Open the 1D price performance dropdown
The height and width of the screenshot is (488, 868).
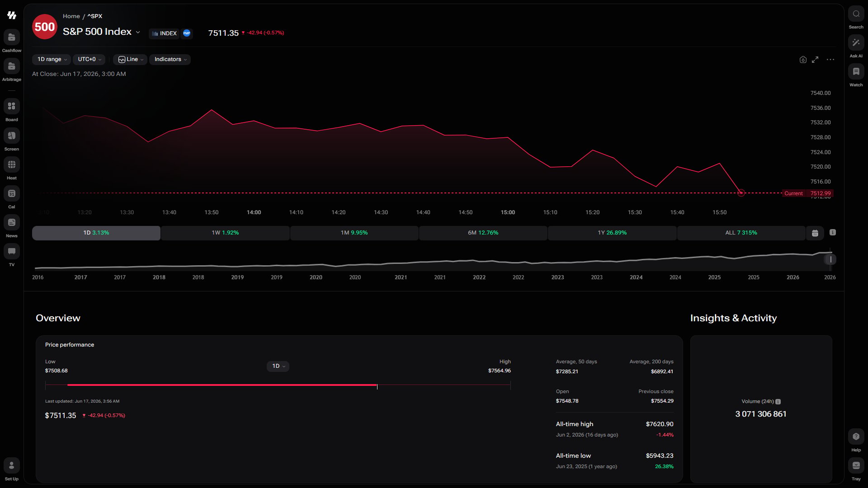tap(278, 366)
